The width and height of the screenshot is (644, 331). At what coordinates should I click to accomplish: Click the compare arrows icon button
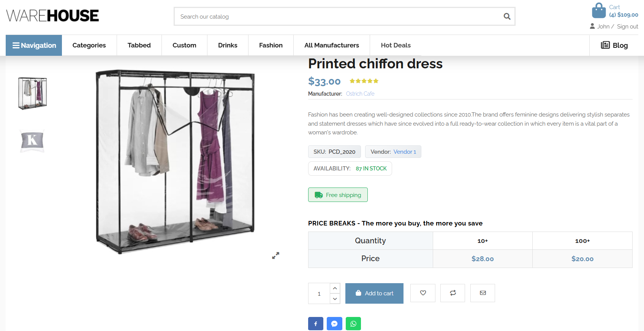(453, 293)
